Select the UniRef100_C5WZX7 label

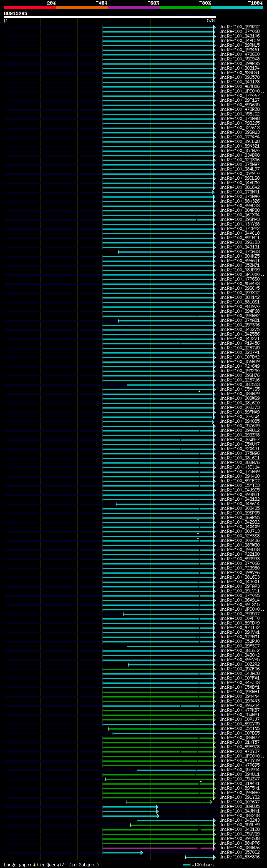239,779
